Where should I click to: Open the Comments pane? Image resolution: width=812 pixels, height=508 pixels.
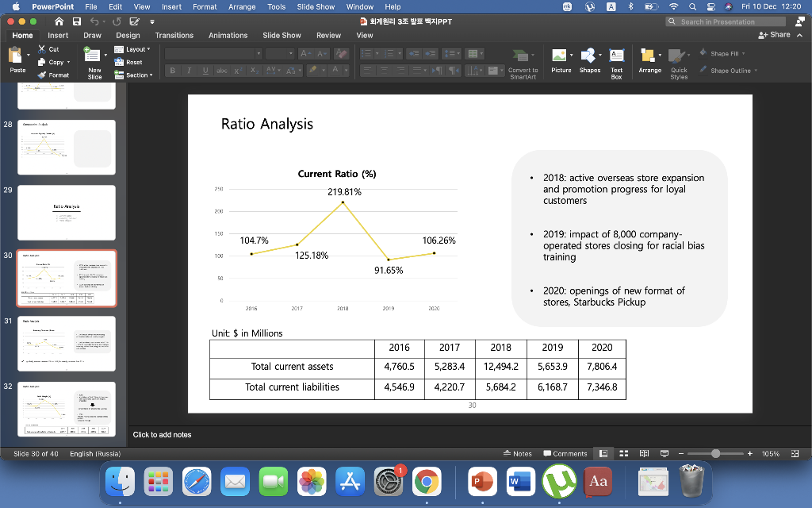pyautogui.click(x=565, y=453)
